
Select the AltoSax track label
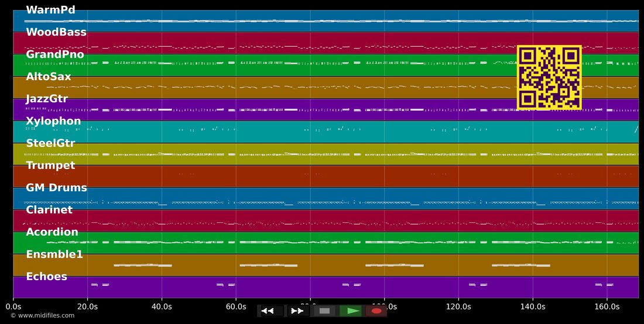49,76
